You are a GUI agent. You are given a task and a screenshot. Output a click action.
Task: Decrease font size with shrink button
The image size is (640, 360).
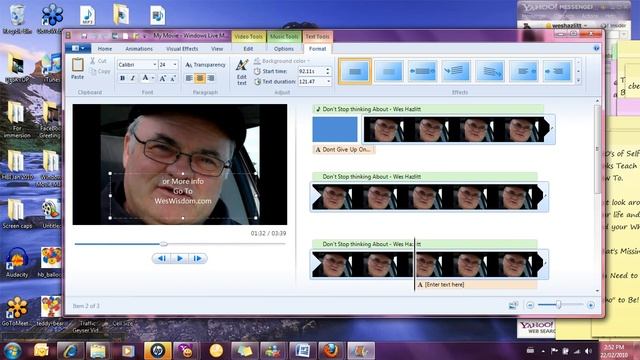point(173,78)
